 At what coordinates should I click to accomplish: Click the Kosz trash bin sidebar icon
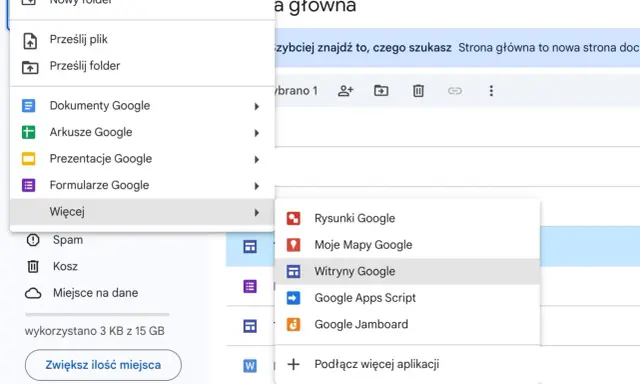click(x=33, y=266)
